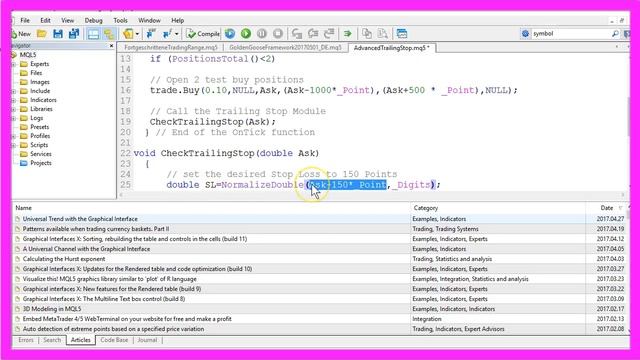Switch to GoldenGooseFramework20170501_DE.mq5 tab
This screenshot has height=360, width=640.
click(x=285, y=48)
